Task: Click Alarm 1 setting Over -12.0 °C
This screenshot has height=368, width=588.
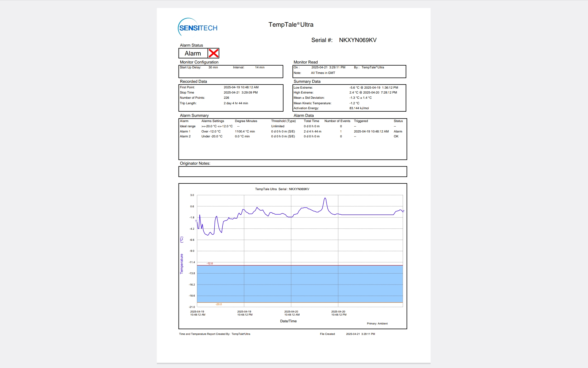Action: click(211, 132)
